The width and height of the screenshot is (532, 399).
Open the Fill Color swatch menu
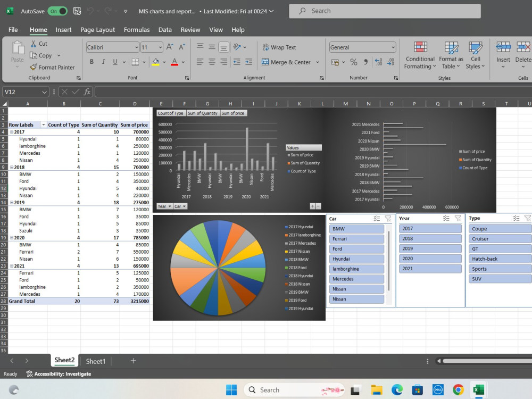[156, 62]
